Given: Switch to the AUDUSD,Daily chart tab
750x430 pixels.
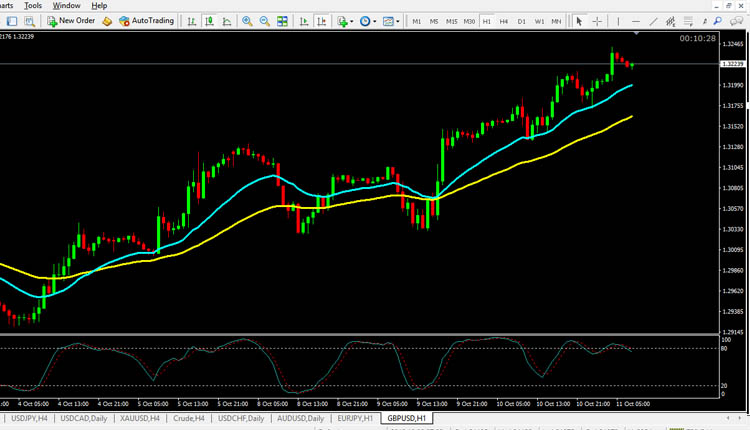Looking at the screenshot, I should (300, 418).
